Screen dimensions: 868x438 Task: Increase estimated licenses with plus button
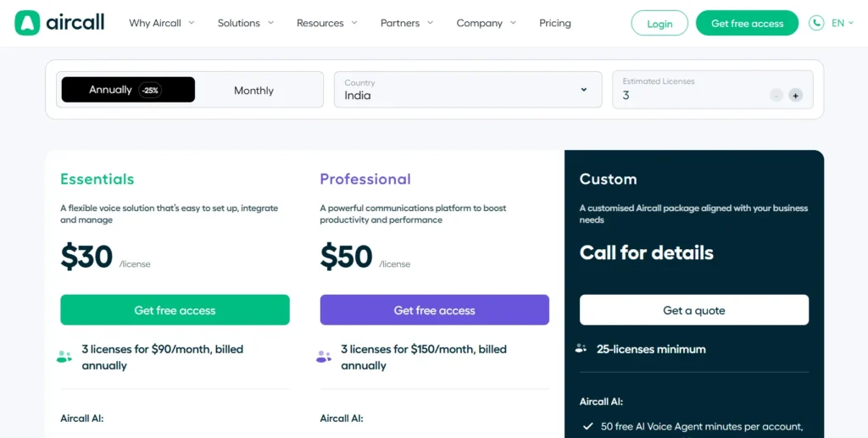[x=795, y=96]
